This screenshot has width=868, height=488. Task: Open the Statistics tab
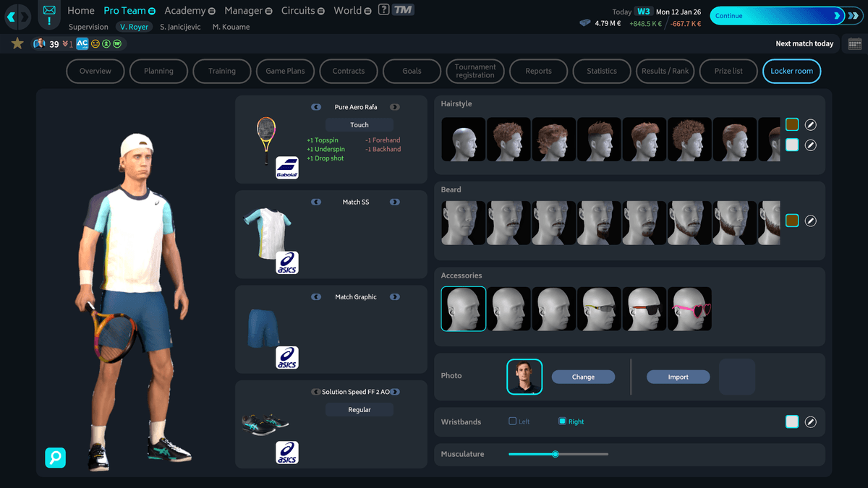[602, 71]
